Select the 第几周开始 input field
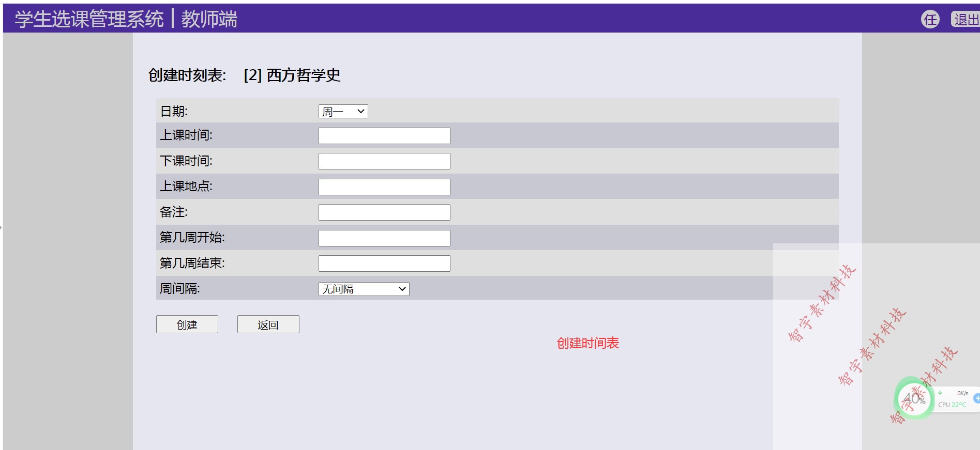The image size is (980, 450). (384, 238)
